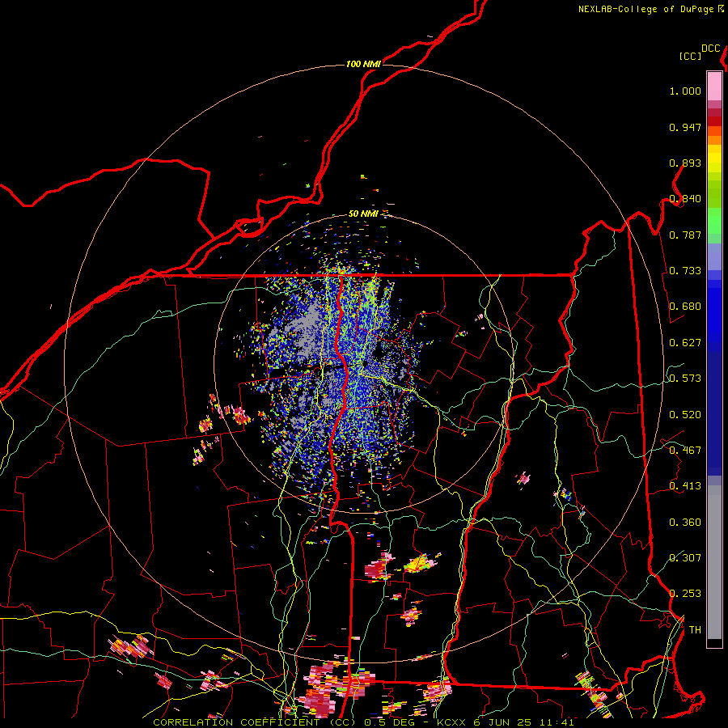The width and height of the screenshot is (728, 728).
Task: Select the 0.413 scale value
Action: coord(685,486)
